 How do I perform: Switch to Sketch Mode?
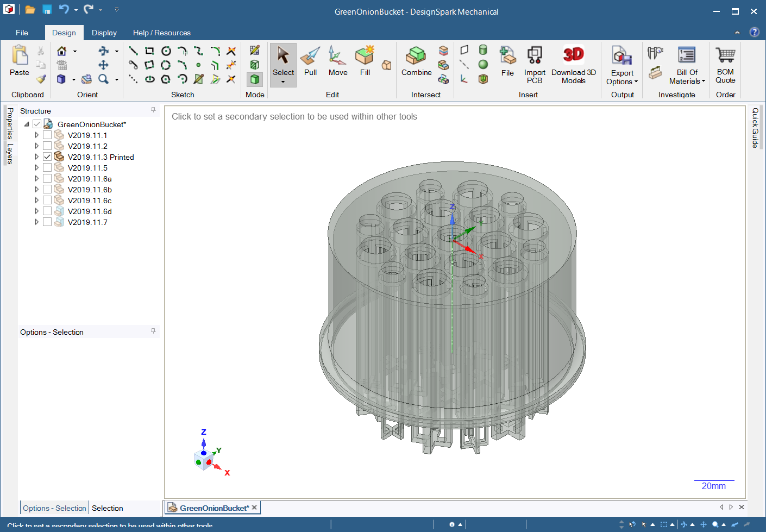[x=255, y=51]
